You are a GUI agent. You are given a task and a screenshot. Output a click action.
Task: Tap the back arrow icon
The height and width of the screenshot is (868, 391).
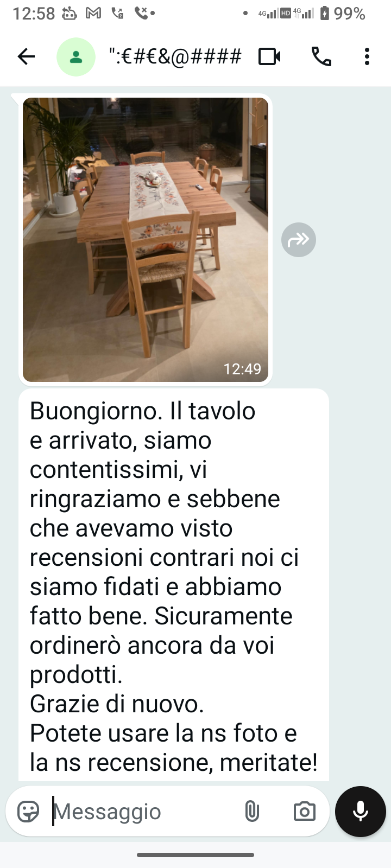point(26,56)
